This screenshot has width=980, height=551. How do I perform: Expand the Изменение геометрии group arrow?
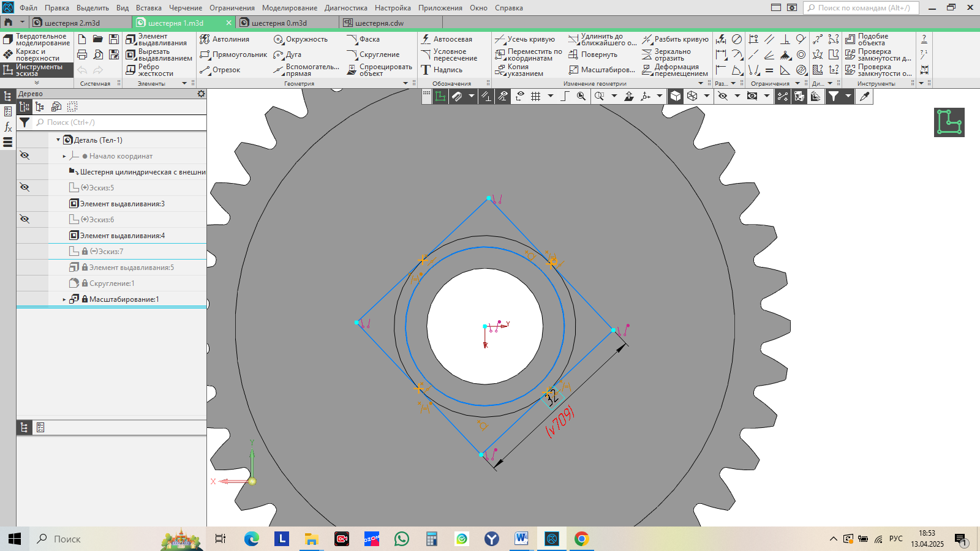click(x=701, y=83)
